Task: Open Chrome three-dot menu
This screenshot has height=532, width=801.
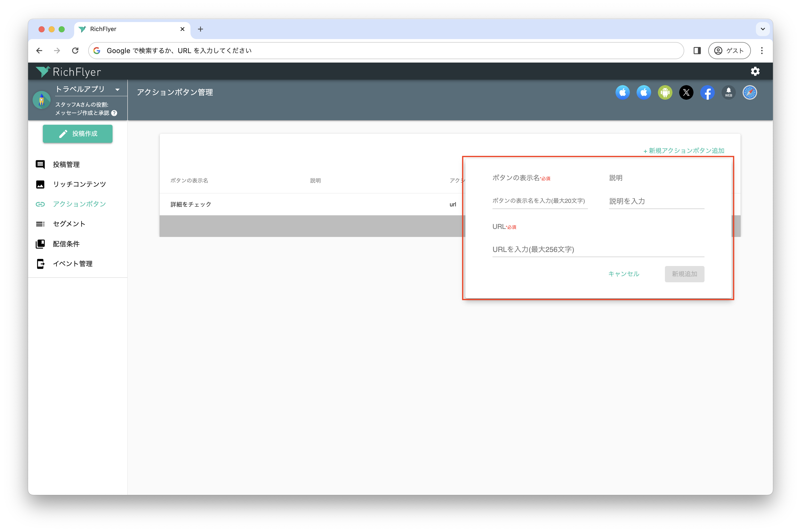Action: pos(762,51)
